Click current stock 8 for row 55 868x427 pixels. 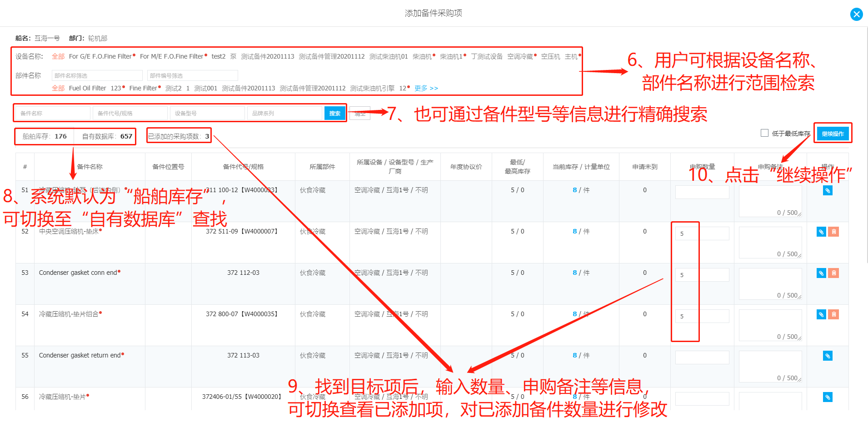[x=574, y=355]
